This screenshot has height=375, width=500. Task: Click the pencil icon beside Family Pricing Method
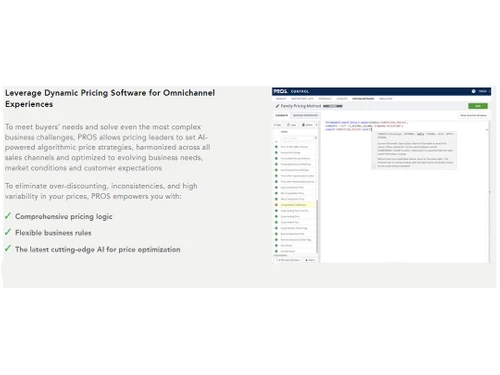pos(277,106)
